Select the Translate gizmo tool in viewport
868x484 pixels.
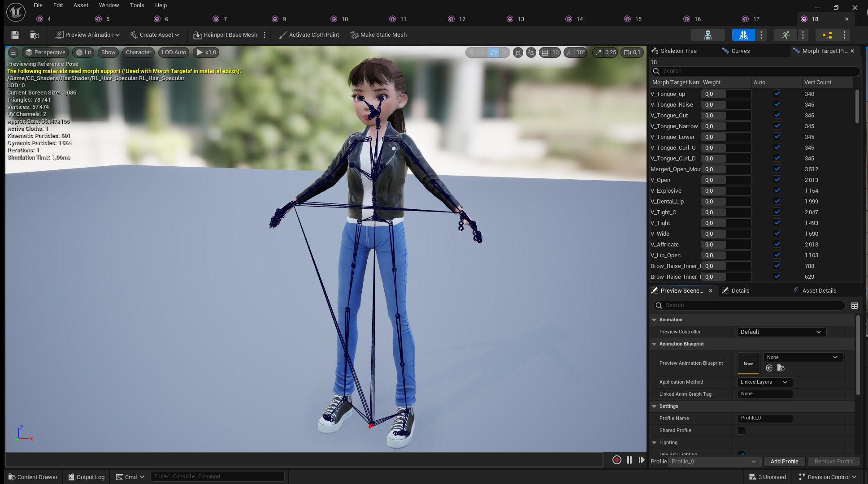point(482,52)
